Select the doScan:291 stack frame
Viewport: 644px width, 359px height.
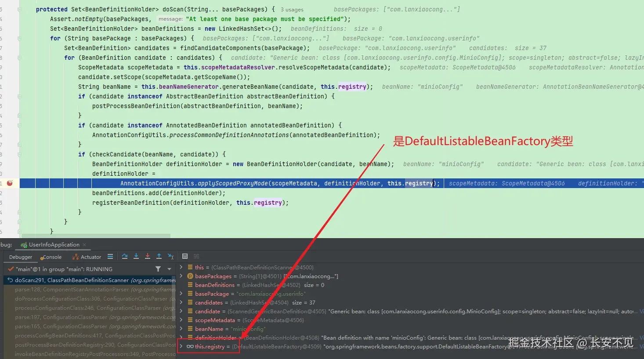(90, 280)
